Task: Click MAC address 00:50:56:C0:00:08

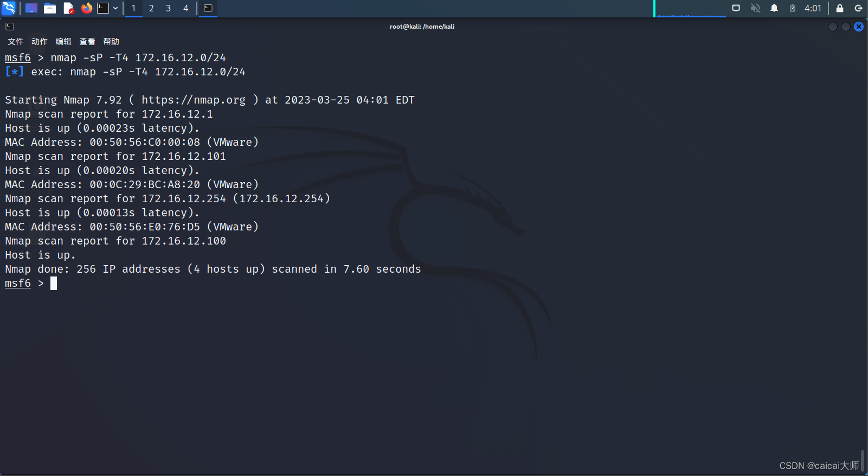Action: (145, 142)
